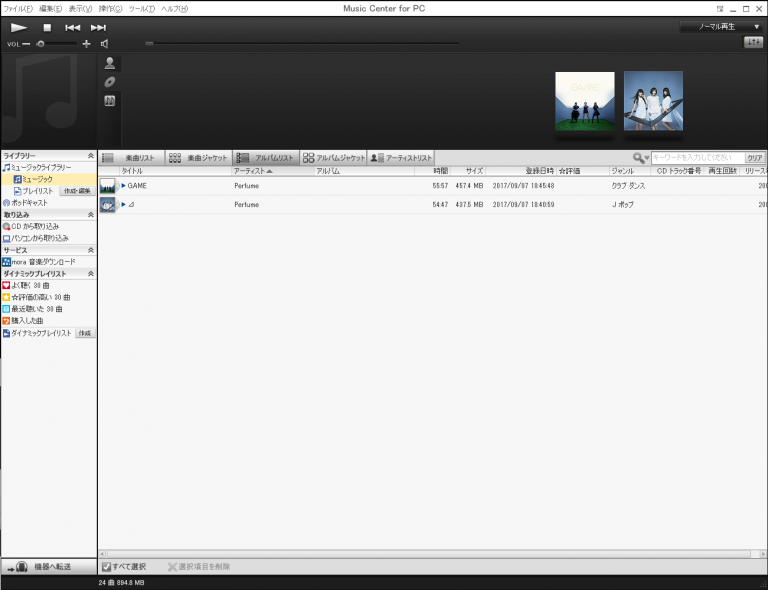Select ミュージックライブラリー in the sidebar
Image resolution: width=768 pixels, height=590 pixels.
[x=37, y=167]
